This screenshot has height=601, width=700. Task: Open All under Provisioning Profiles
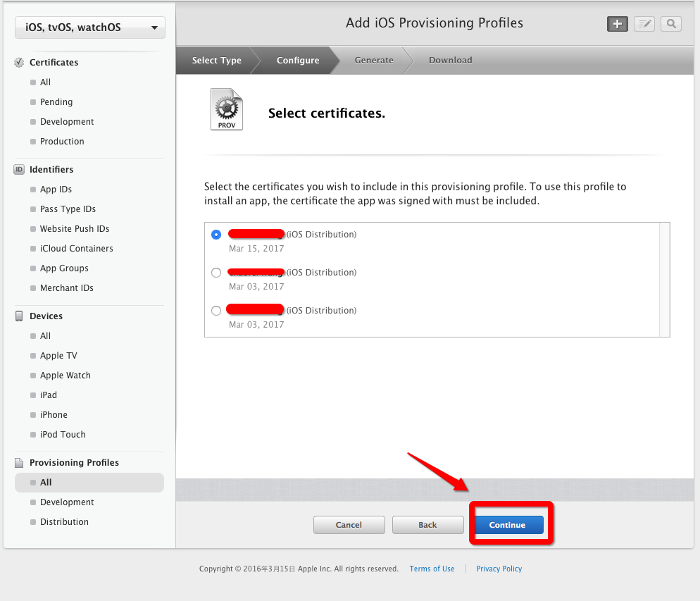pos(89,483)
